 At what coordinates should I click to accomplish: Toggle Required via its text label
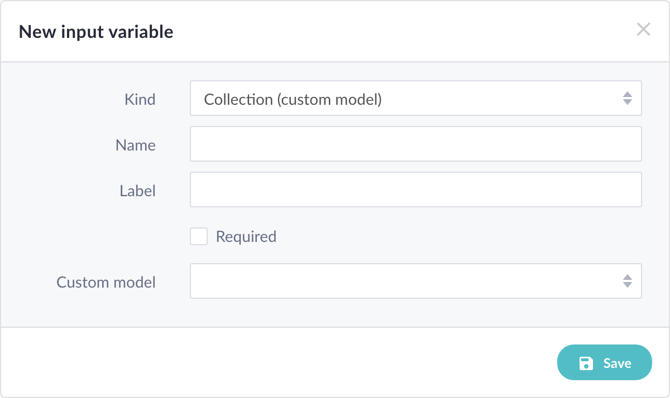click(246, 236)
